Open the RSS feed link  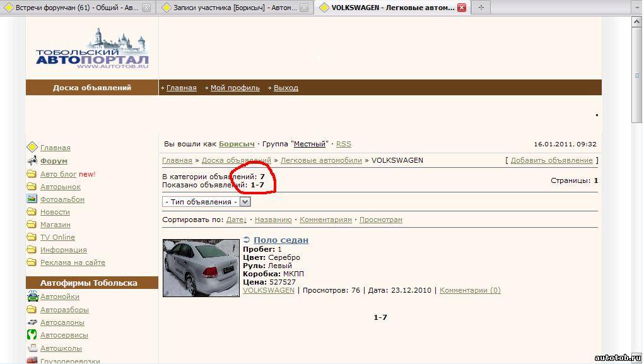tap(344, 144)
